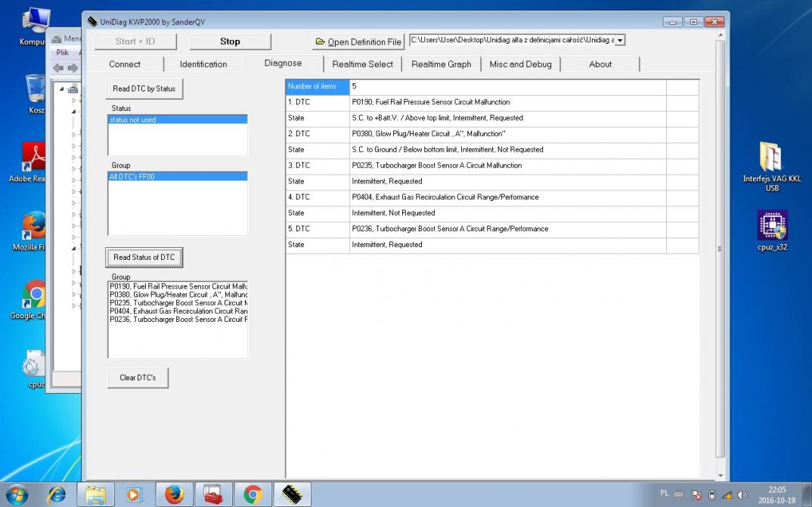Select the Mozilla Firefox desktop shortcut
Viewport: 812px width, 507px height.
30,230
